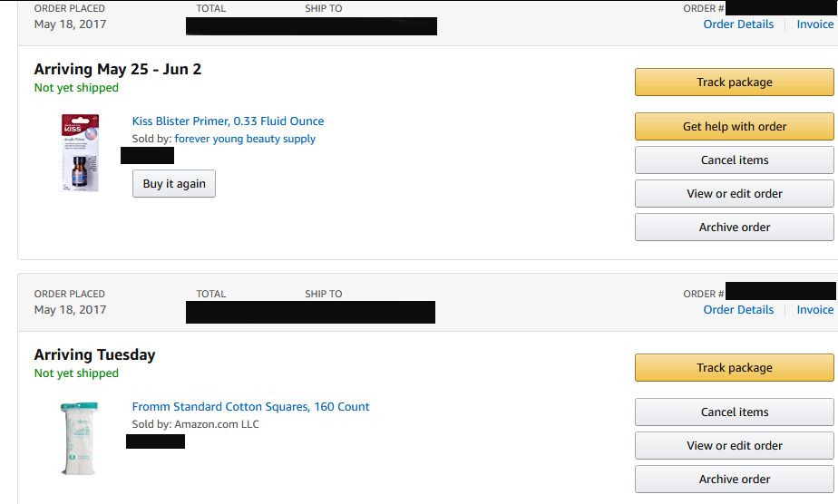Image resolution: width=838 pixels, height=504 pixels.
Task: Open the Kiss Blister Primer product link
Action: 228,121
